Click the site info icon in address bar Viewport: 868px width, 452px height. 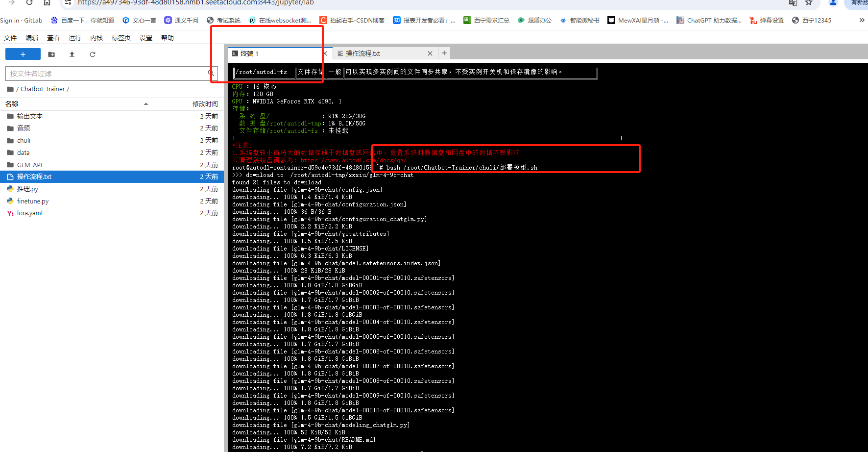point(68,2)
